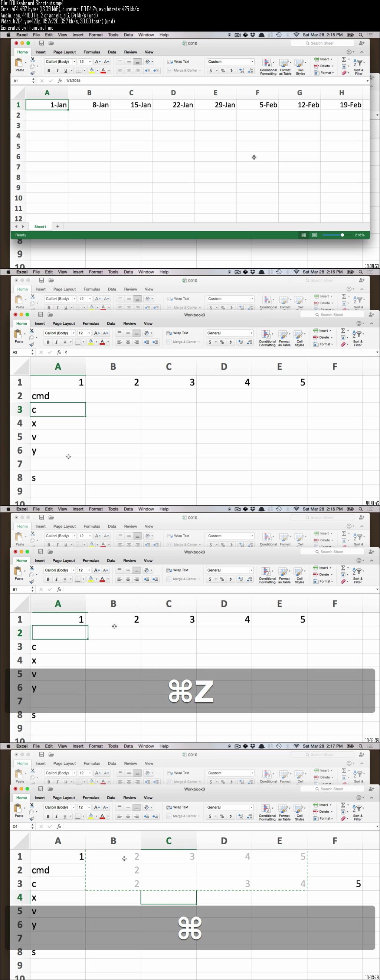The height and width of the screenshot is (980, 380).
Task: Open Tools menu in menu bar showing 2:15 PM
Action: point(113,35)
